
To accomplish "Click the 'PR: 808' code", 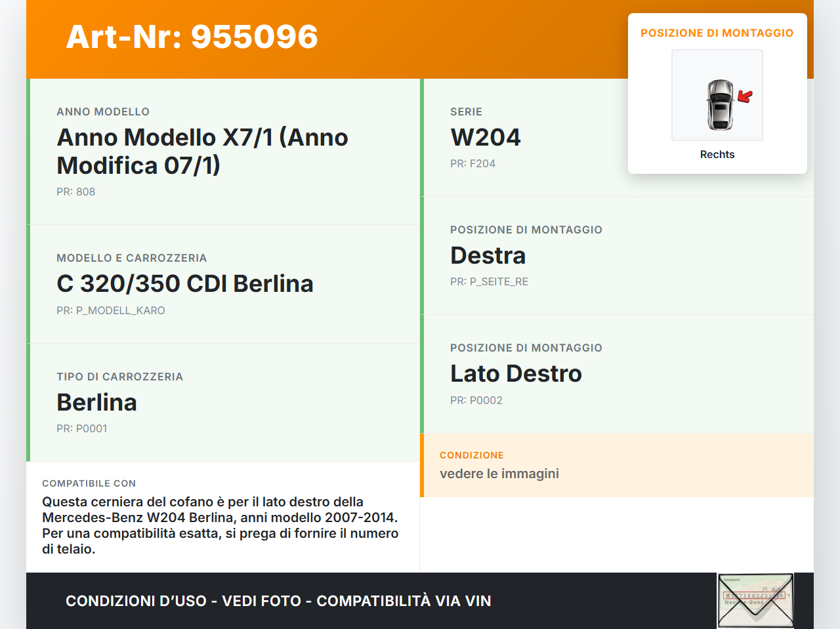I will point(76,192).
